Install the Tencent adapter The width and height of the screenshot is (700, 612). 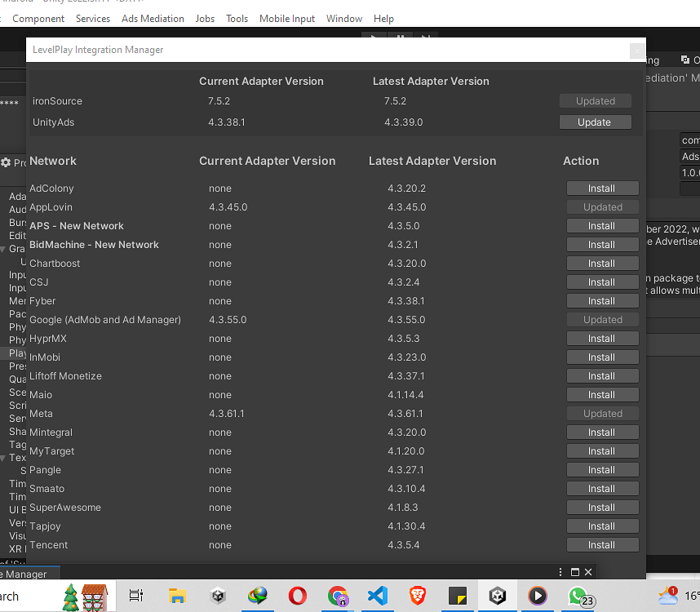pyautogui.click(x=602, y=544)
